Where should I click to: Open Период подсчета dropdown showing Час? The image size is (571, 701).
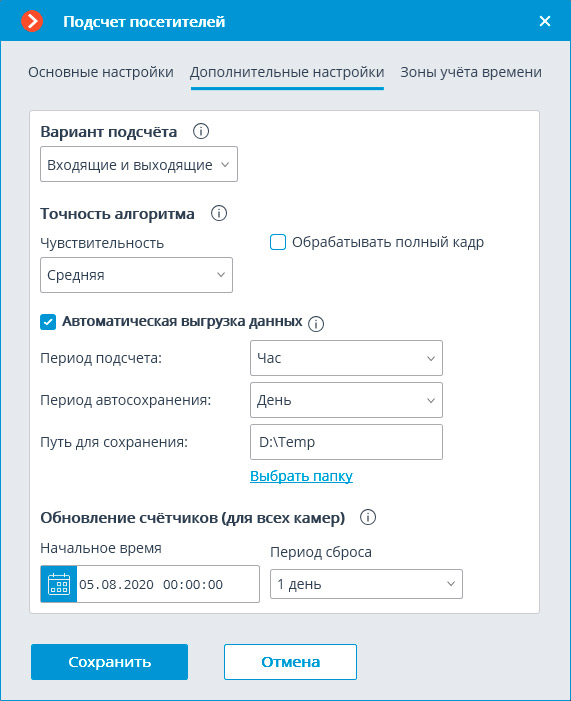[346, 358]
